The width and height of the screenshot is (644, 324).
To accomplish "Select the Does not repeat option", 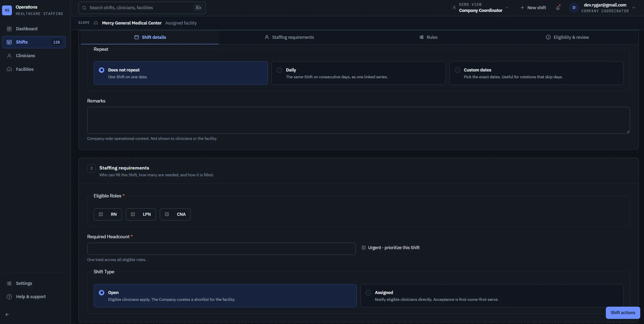I will coord(181,73).
